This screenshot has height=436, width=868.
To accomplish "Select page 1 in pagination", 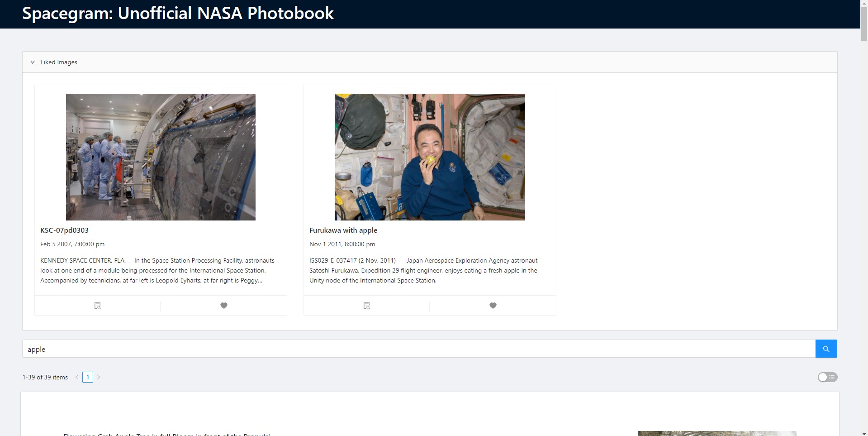I will click(x=88, y=377).
